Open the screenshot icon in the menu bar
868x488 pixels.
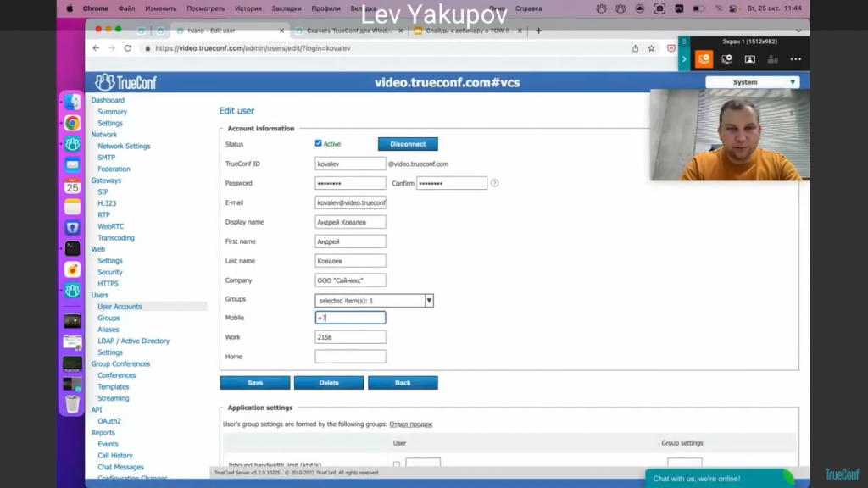(x=659, y=8)
